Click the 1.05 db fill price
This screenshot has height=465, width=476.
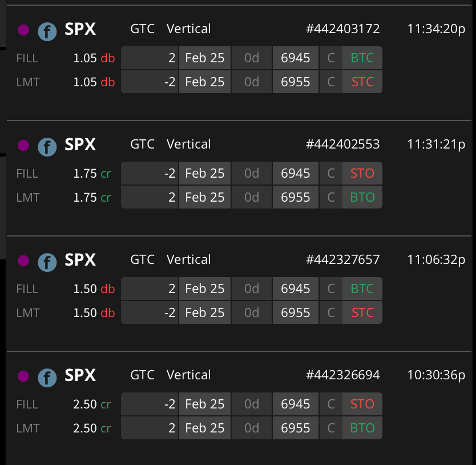pos(94,58)
